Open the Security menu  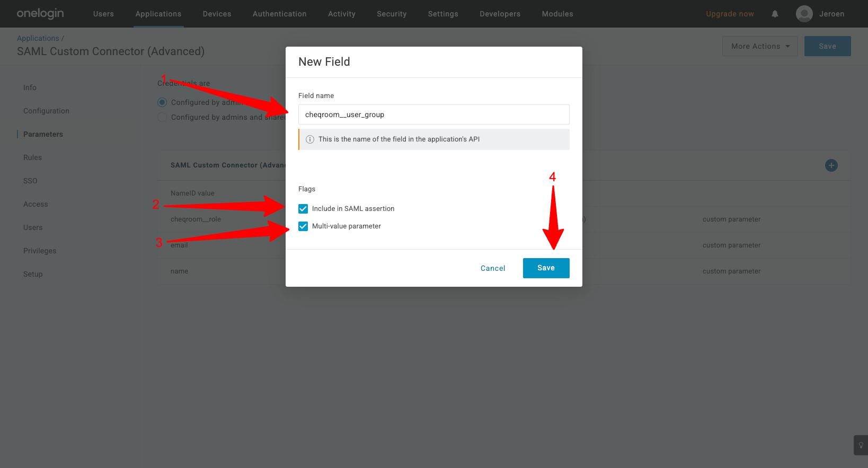pyautogui.click(x=392, y=14)
